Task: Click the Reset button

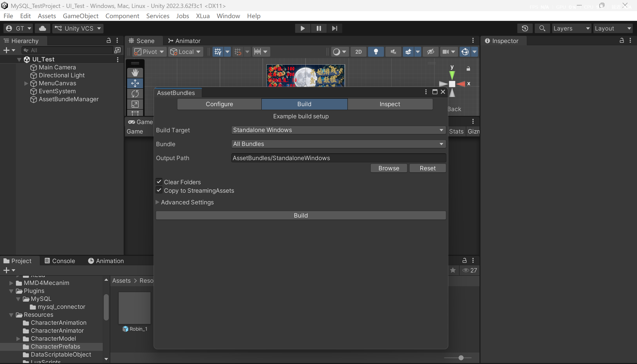Action: pyautogui.click(x=427, y=168)
